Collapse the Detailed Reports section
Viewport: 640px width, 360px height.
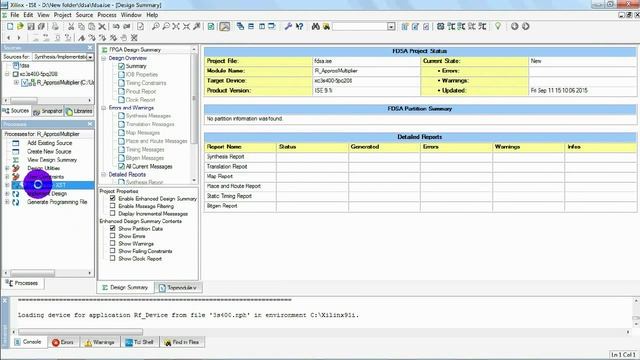point(104,175)
